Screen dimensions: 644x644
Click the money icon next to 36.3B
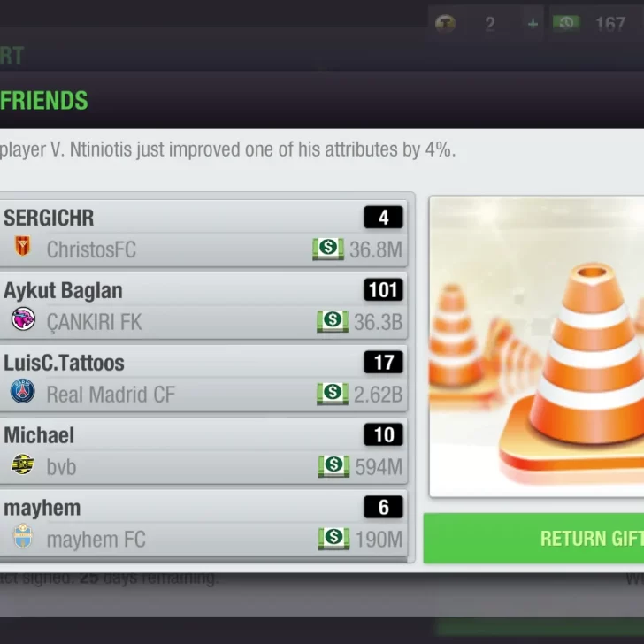(333, 321)
